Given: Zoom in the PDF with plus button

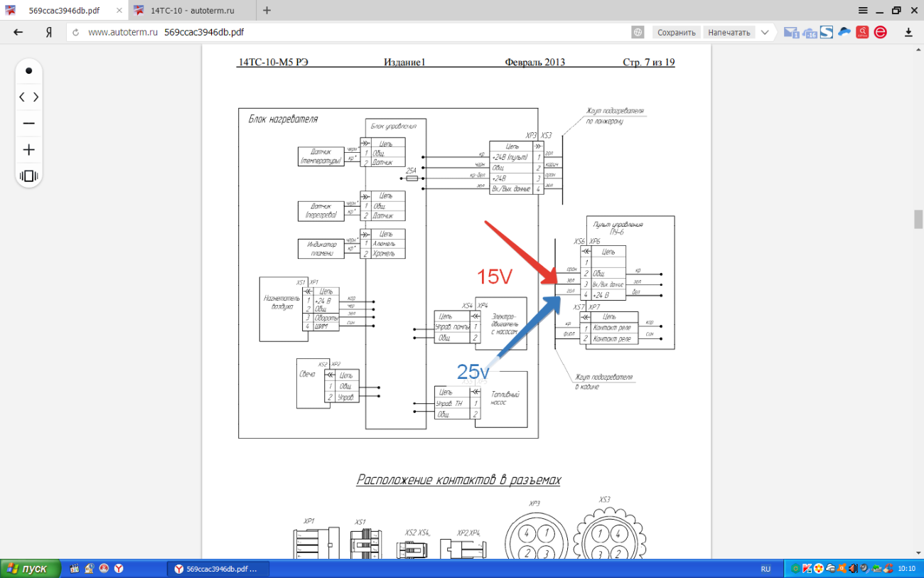Looking at the screenshot, I should [x=28, y=150].
